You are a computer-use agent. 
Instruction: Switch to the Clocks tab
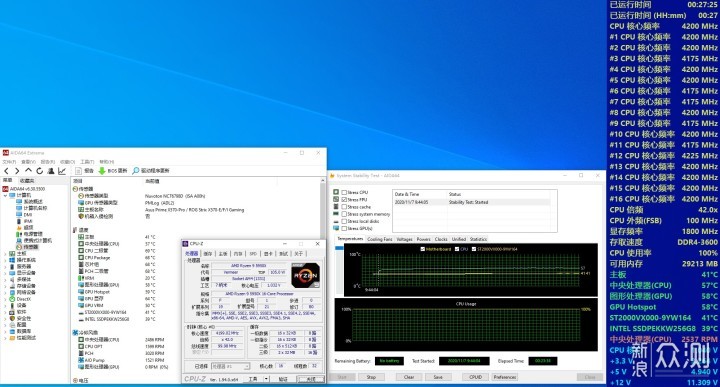pos(441,239)
